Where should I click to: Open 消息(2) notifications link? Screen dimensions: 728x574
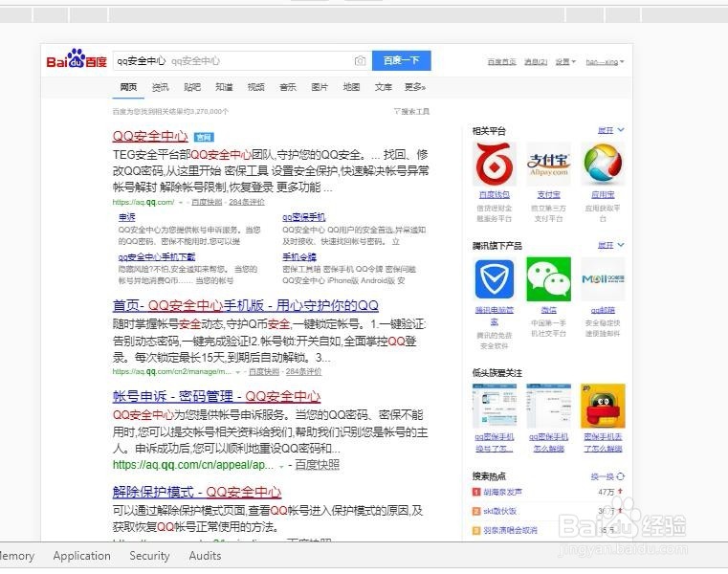point(536,62)
